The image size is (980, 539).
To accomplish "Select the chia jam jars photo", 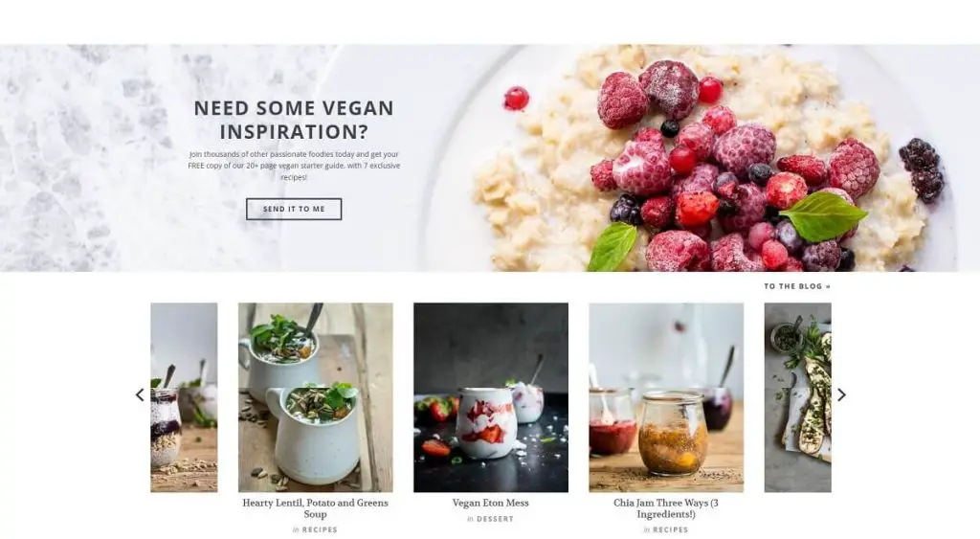I will (666, 397).
